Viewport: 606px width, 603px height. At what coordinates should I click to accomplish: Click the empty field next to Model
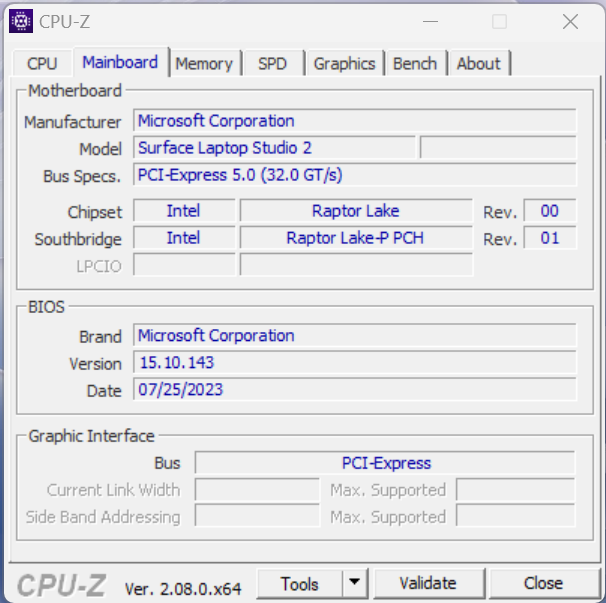point(498,148)
